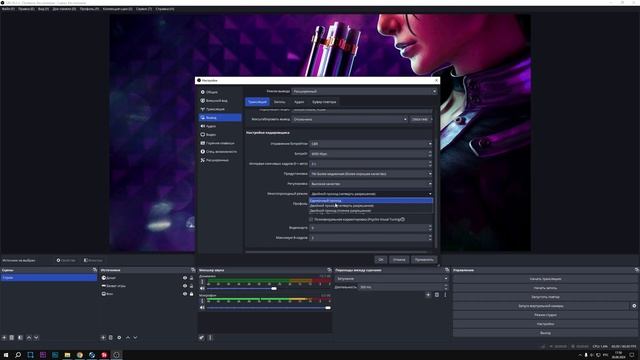Viewport: 640px width, 360px height.
Task: Move the scene up in Сцены panel
Action: tap(29, 338)
